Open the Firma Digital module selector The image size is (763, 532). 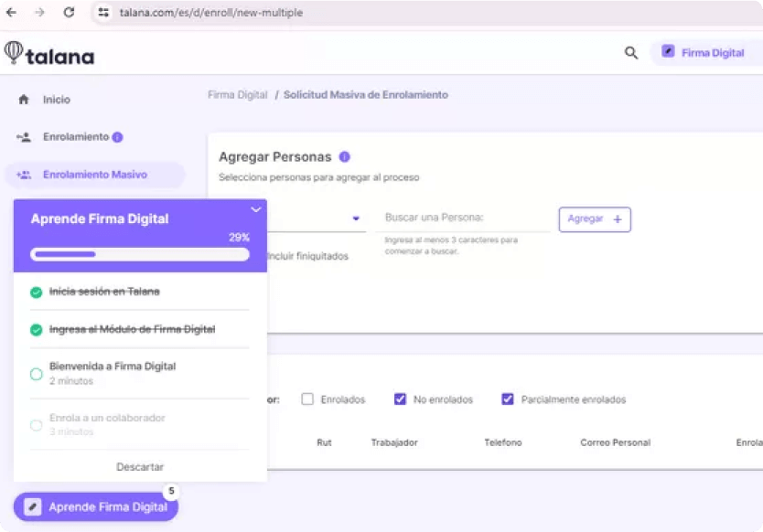703,53
